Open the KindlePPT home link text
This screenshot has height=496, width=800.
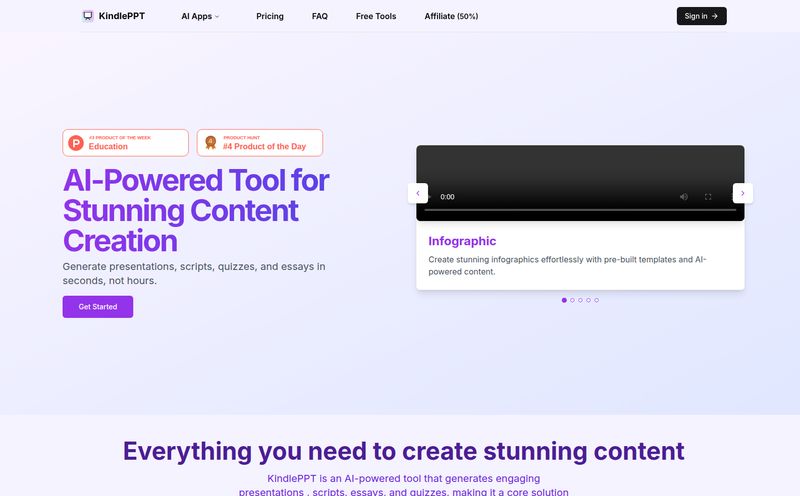(x=121, y=16)
